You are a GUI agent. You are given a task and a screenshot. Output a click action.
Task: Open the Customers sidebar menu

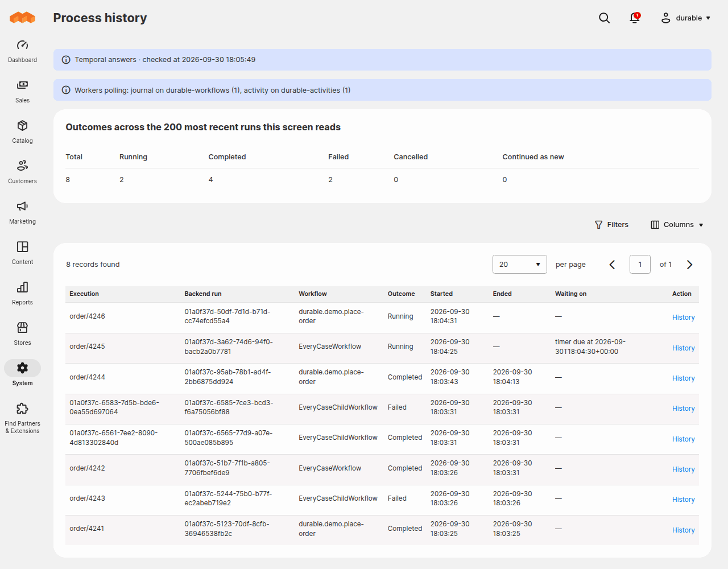[x=22, y=172]
